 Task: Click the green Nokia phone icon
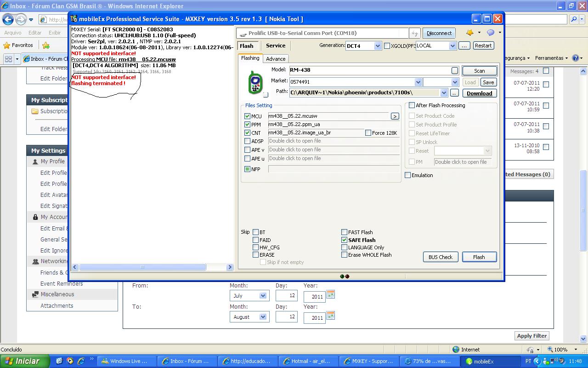tap(255, 82)
